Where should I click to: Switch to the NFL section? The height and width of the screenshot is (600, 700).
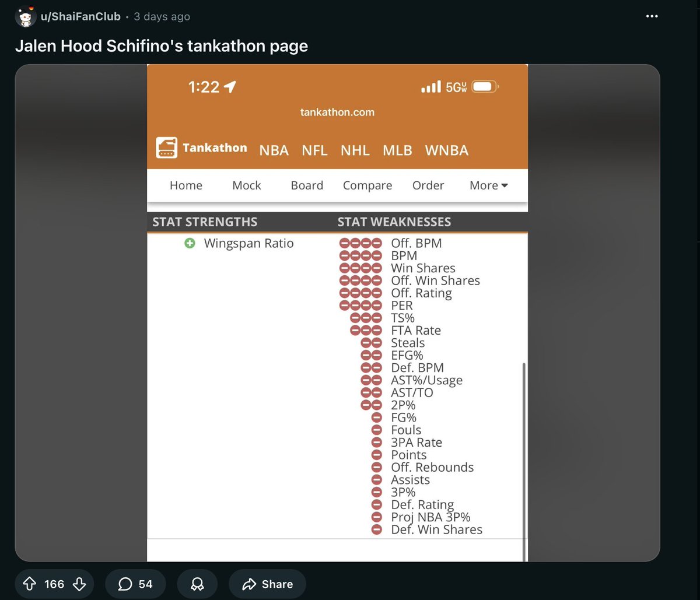(x=314, y=150)
